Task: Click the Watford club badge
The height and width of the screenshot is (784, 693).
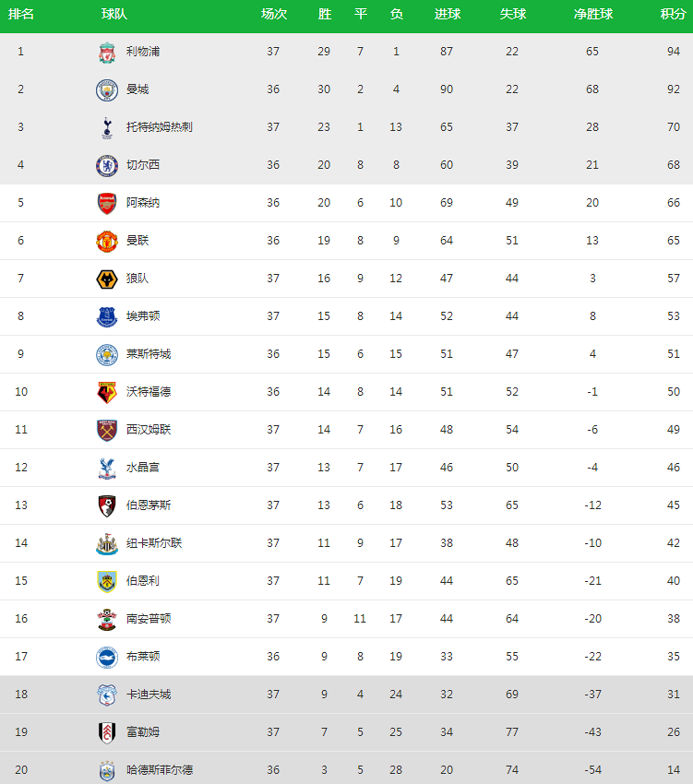Action: click(x=107, y=392)
